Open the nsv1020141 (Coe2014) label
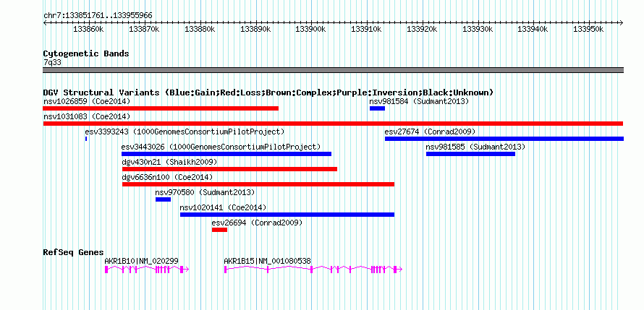This screenshot has height=310, width=644. click(223, 207)
